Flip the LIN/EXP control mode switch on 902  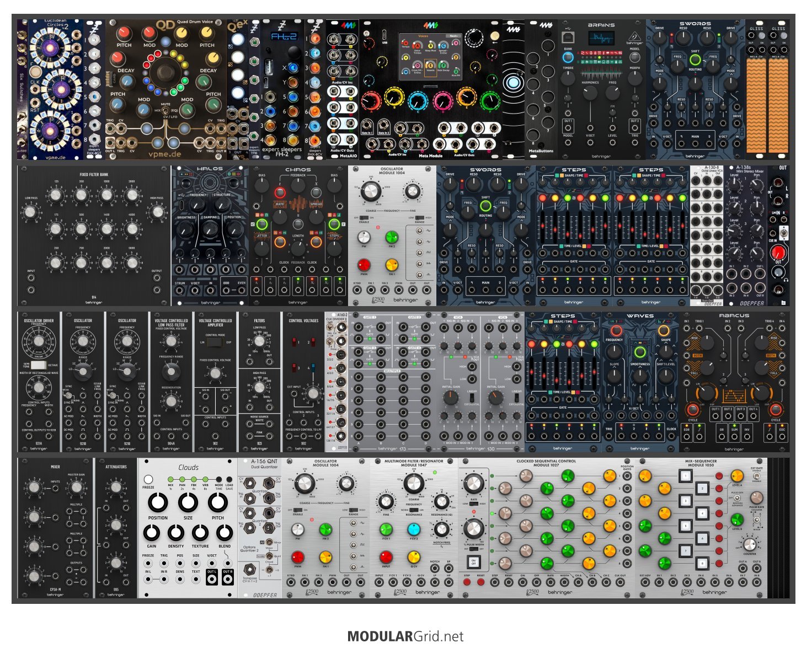click(x=215, y=342)
